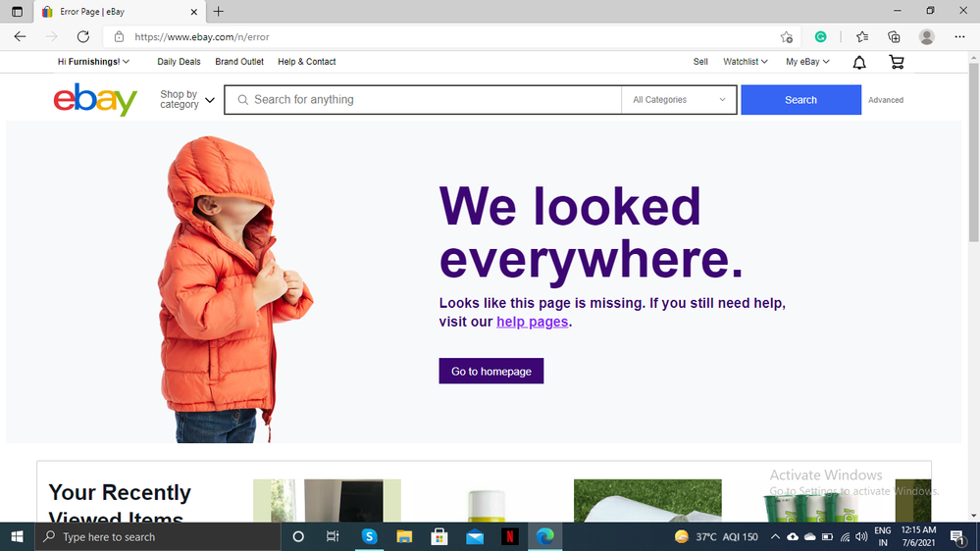The image size is (980, 551).
Task: Click the Type here to search box
Action: [x=158, y=536]
